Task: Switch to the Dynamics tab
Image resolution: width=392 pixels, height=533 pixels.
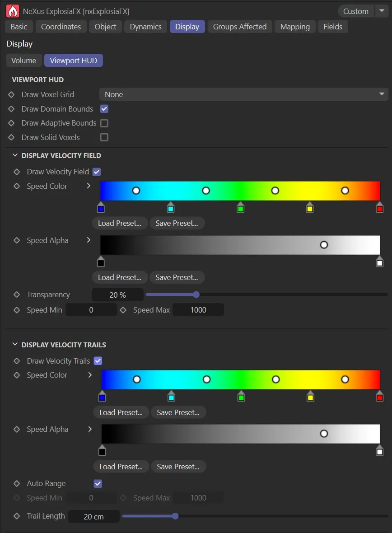Action: pos(145,26)
